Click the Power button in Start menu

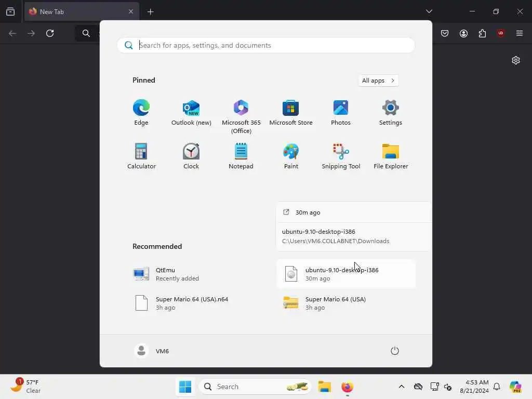[x=395, y=351]
